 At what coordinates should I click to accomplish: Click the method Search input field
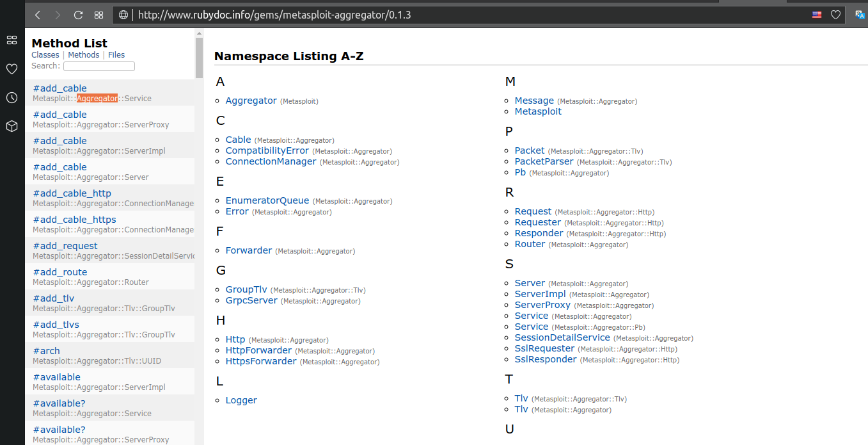point(99,66)
